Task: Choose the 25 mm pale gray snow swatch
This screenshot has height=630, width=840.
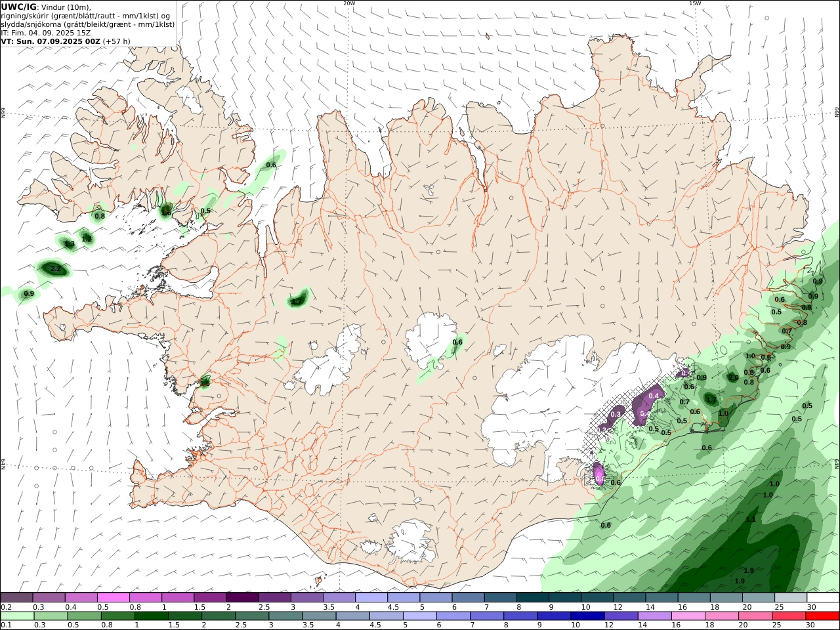Action: [x=791, y=597]
